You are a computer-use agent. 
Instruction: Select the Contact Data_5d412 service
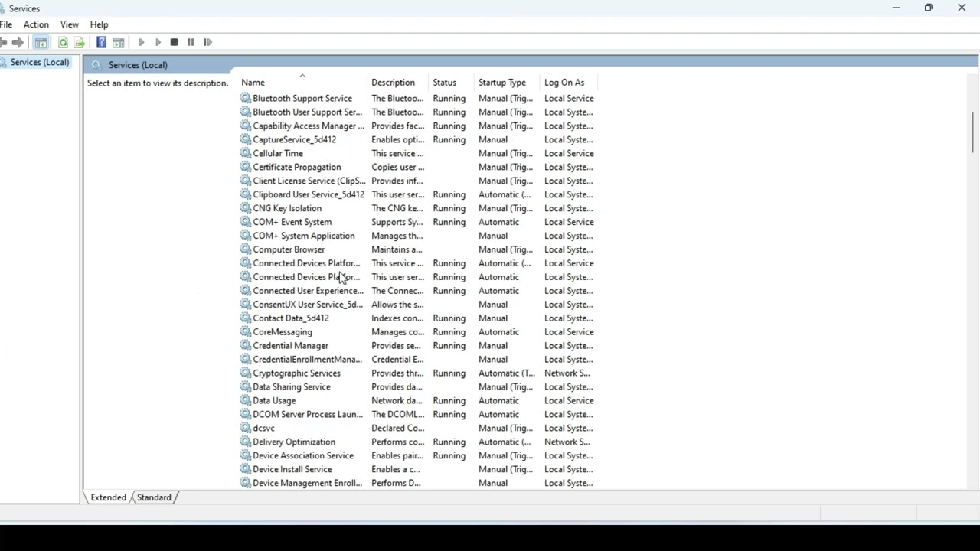[417, 318]
